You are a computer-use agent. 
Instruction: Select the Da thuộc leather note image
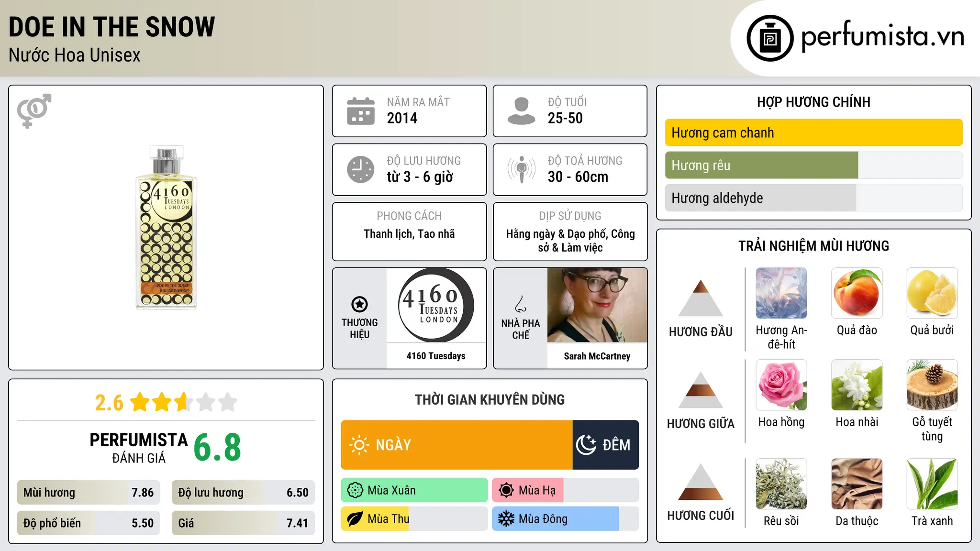click(x=857, y=484)
